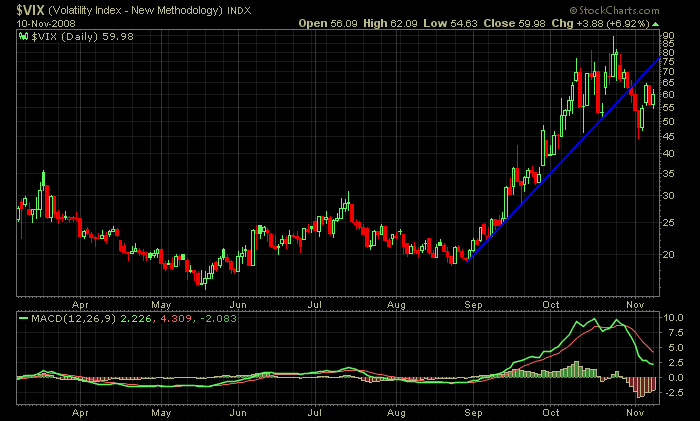Click the Chg +3.88 (+6.92%) text
700x421 pixels.
click(x=600, y=23)
